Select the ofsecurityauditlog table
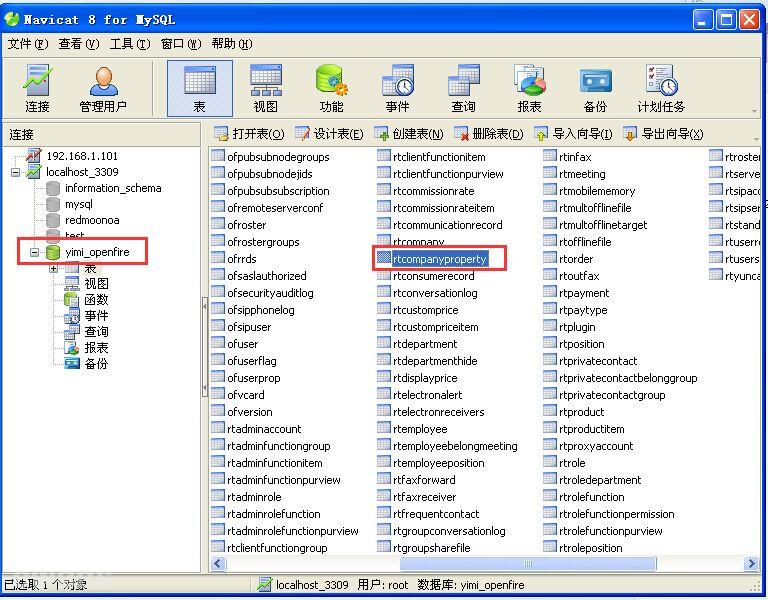 click(x=270, y=293)
